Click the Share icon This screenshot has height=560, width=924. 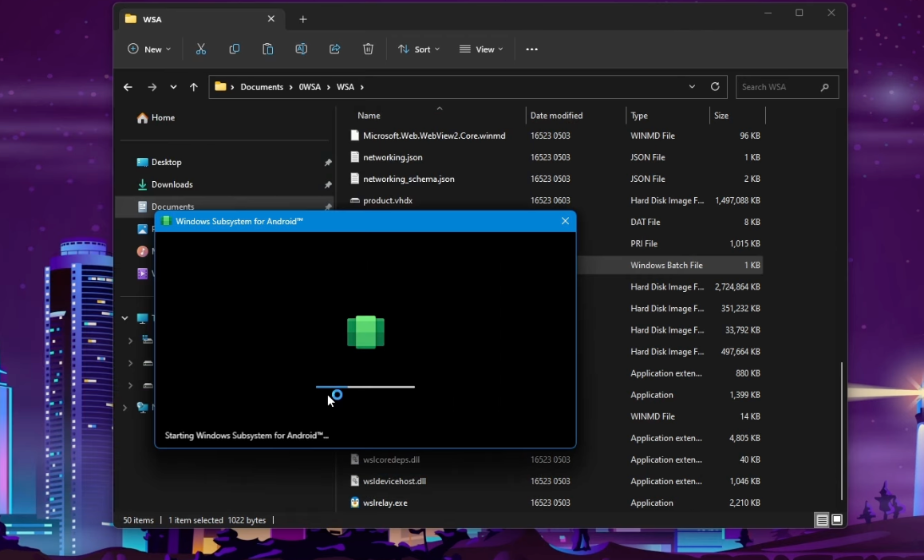coord(335,49)
